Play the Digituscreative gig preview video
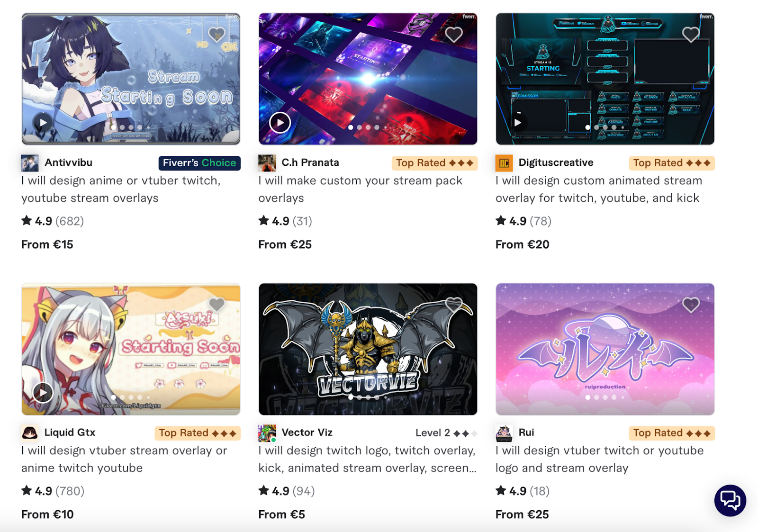The height and width of the screenshot is (532, 758). tap(518, 123)
